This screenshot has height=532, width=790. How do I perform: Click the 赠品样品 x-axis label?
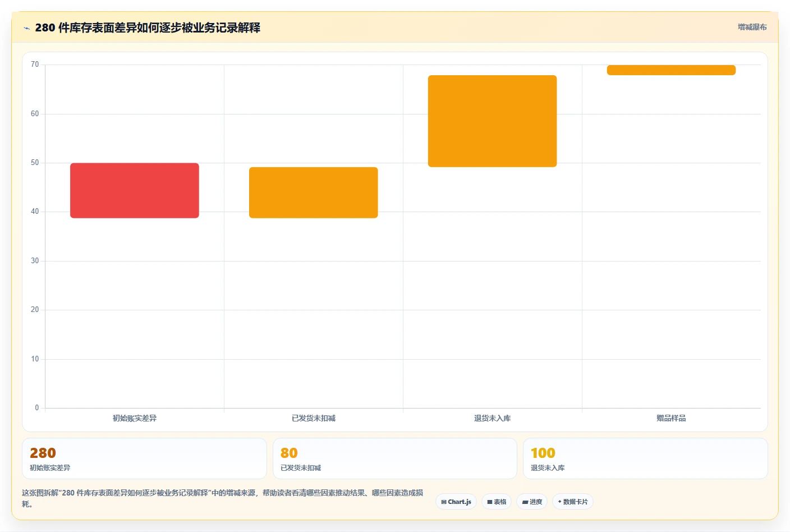[671, 418]
